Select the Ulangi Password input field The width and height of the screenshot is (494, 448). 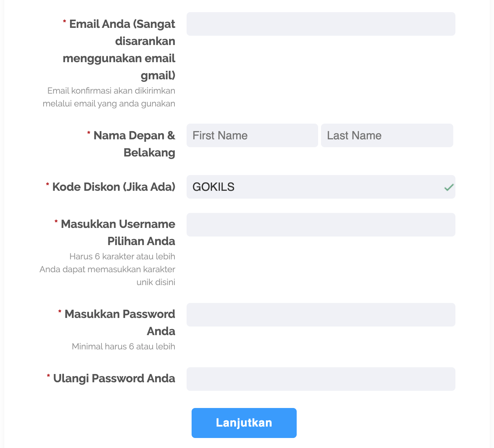point(321,379)
